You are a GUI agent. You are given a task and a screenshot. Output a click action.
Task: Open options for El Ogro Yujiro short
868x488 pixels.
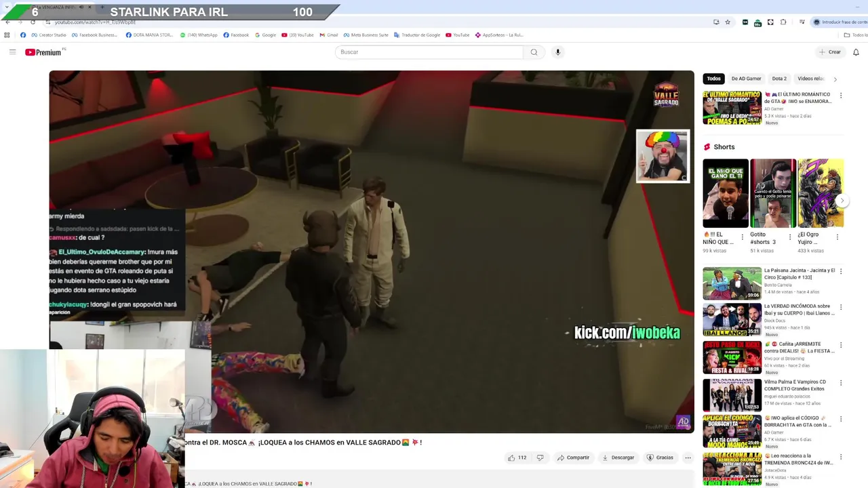[837, 237]
